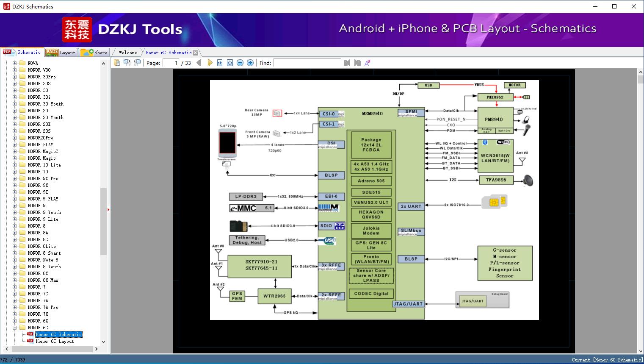Select the HONOR20Pro tree item
This screenshot has height=364, width=644.
(x=40, y=138)
